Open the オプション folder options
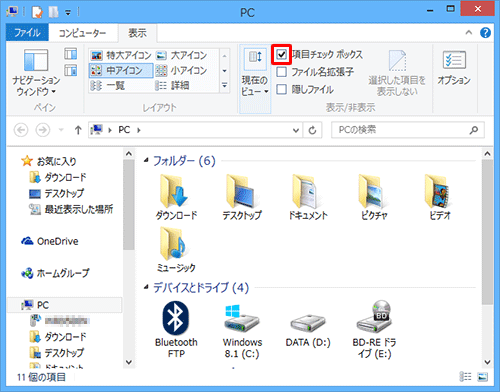 [454, 68]
